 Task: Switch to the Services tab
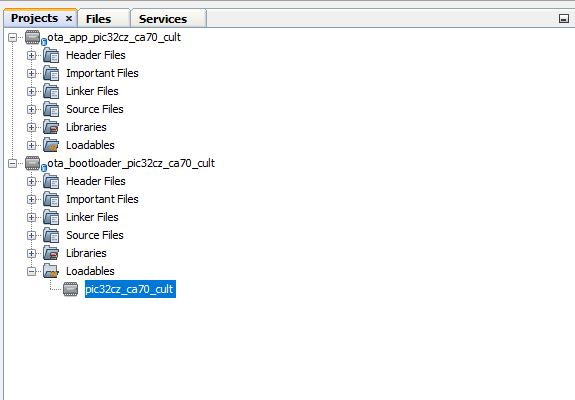163,19
